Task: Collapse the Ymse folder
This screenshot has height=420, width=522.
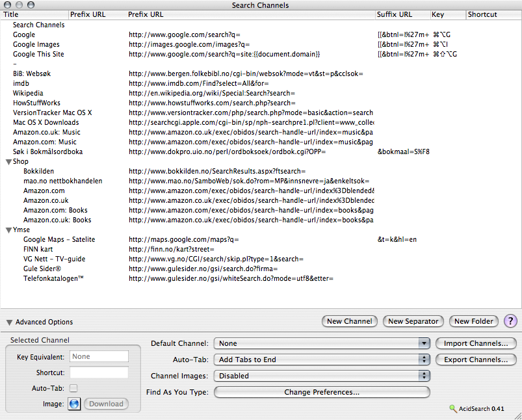Action: 9,230
